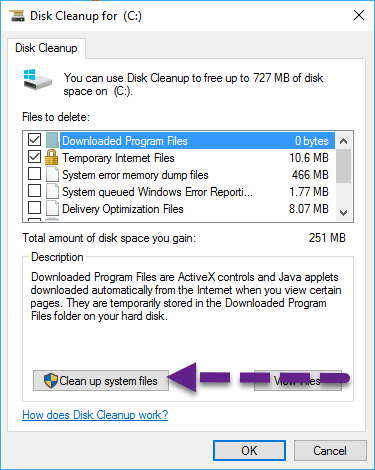Click the file list scrollbar thumb

pos(343,166)
